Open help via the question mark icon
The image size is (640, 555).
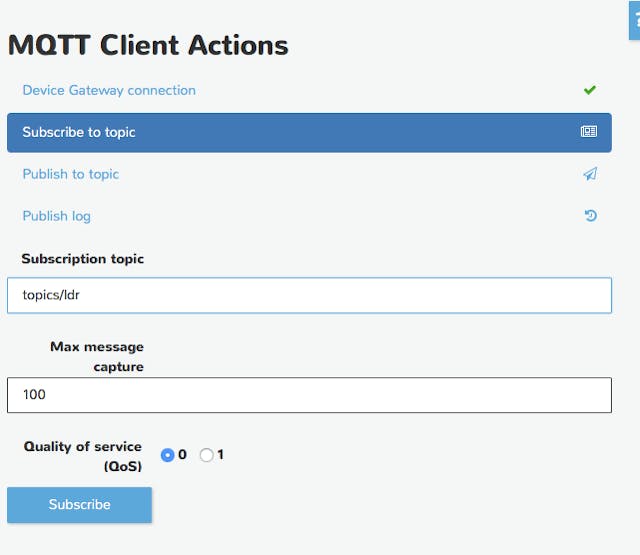click(636, 19)
